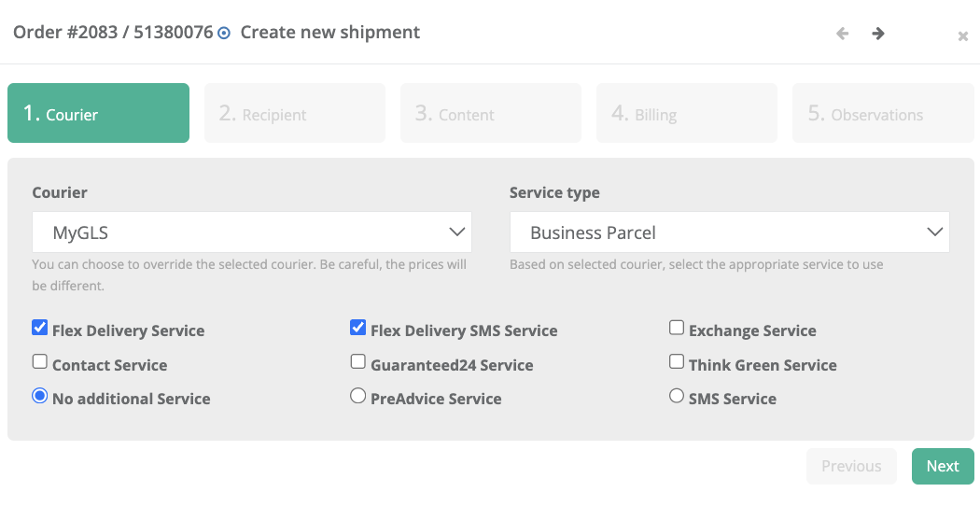The width and height of the screenshot is (980, 506).
Task: Jump to the 5. Observations step tab
Action: pos(882,114)
